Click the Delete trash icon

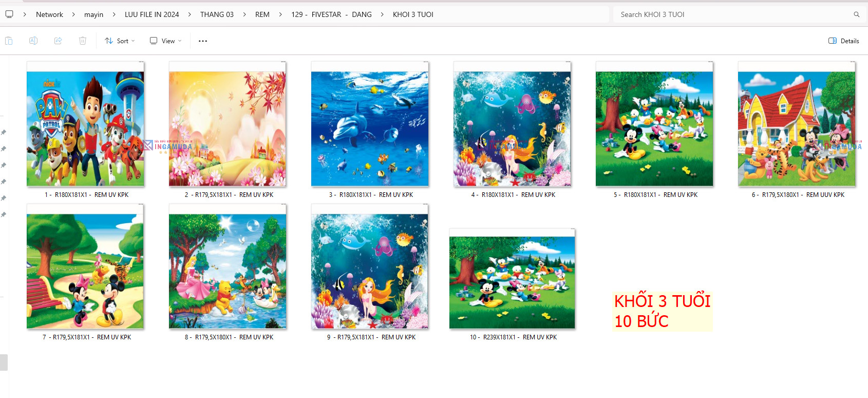[83, 41]
